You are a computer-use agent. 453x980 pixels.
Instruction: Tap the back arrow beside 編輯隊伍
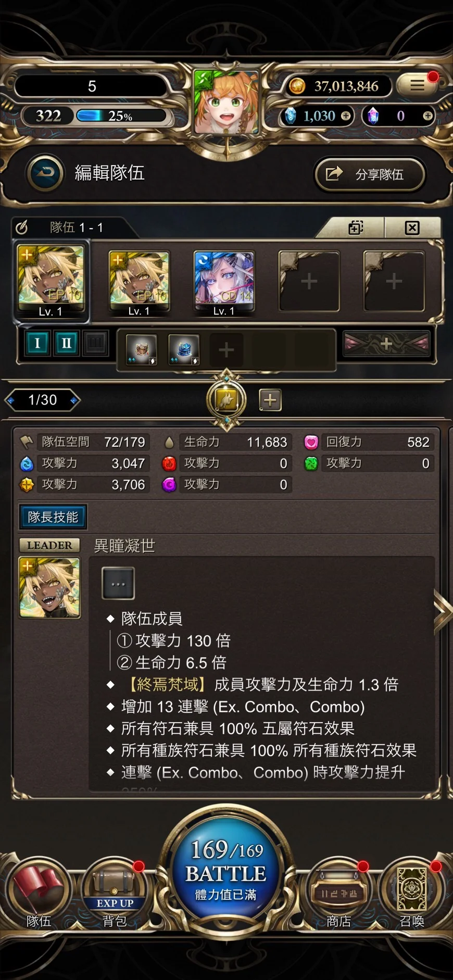click(x=46, y=173)
